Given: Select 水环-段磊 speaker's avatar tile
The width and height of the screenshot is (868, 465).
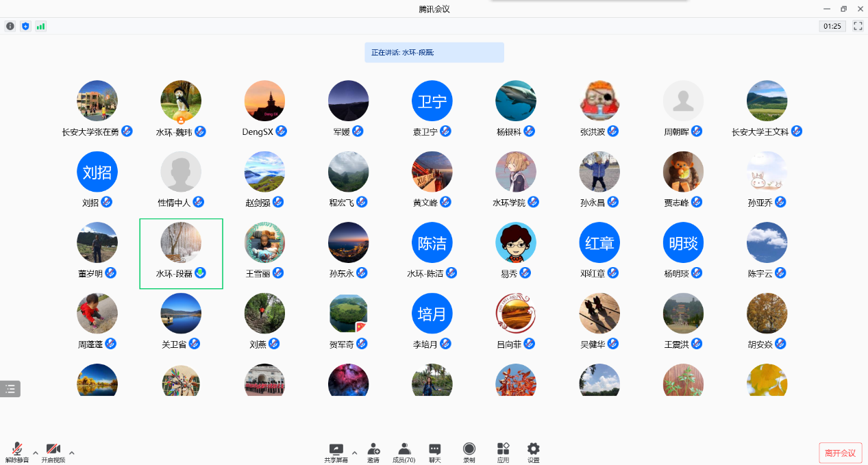Looking at the screenshot, I should [181, 242].
